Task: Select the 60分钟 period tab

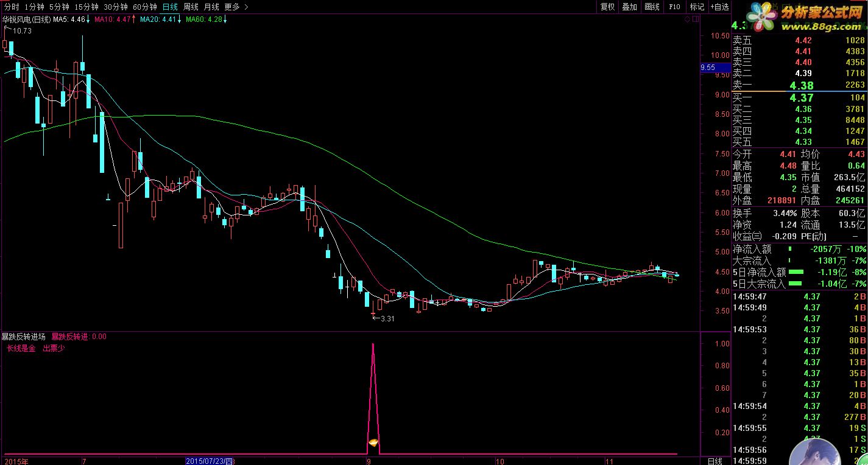Action: coord(145,7)
